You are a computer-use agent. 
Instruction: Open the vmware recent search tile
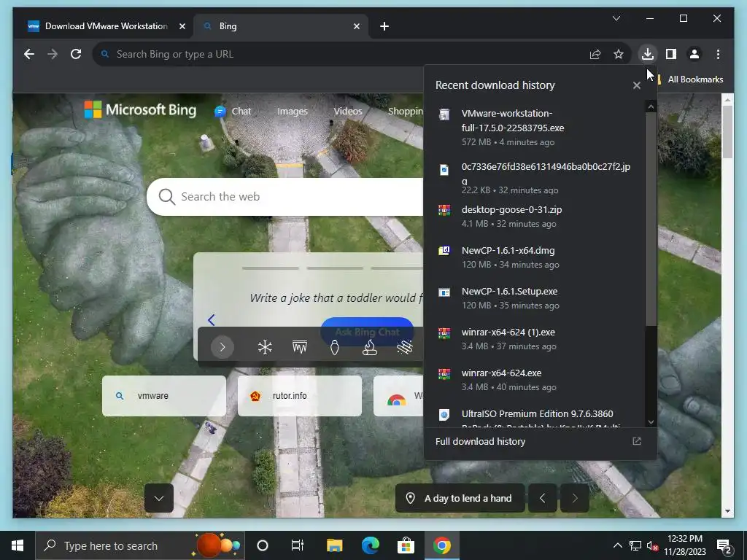click(x=164, y=396)
